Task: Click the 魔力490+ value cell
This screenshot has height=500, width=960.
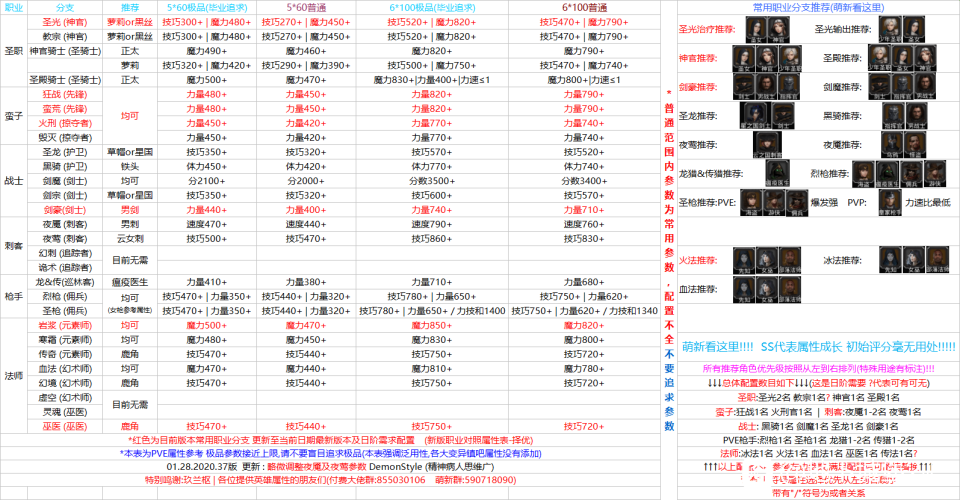Action: 207,51
